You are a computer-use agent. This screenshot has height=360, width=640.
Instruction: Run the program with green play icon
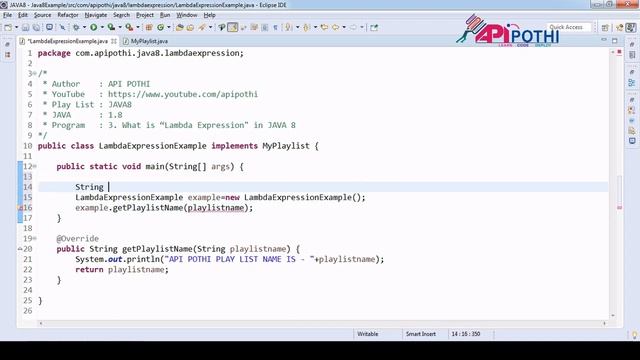pyautogui.click(x=93, y=27)
